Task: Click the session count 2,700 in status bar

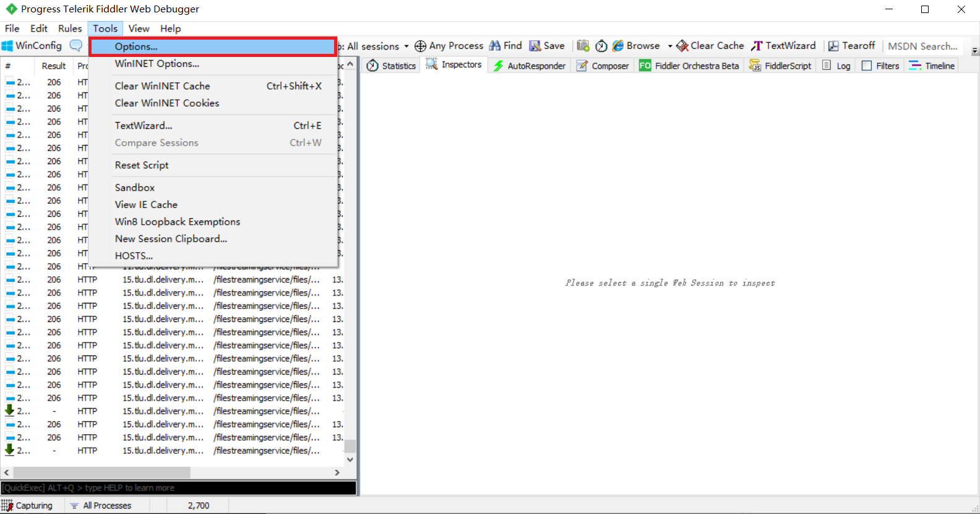Action: point(199,505)
